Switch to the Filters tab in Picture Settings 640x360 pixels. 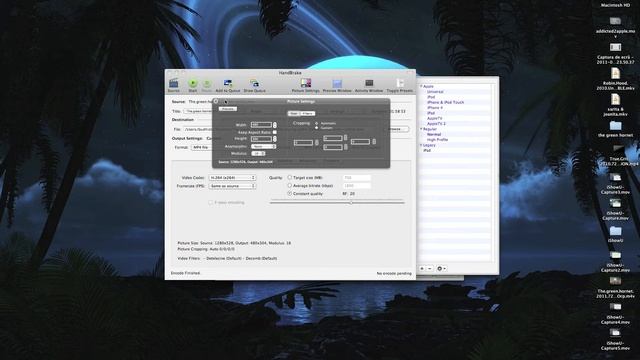tap(308, 113)
